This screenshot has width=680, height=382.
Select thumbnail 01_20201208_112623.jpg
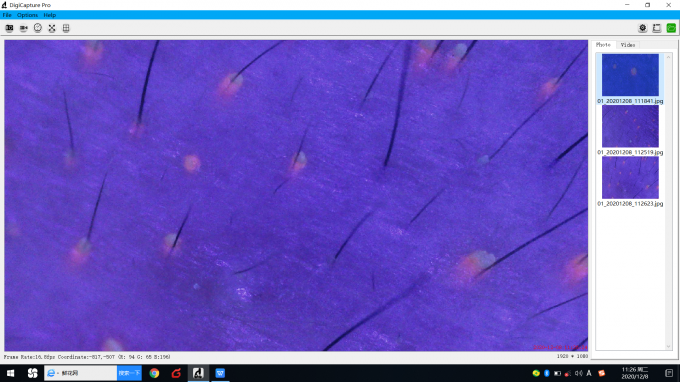(630, 177)
